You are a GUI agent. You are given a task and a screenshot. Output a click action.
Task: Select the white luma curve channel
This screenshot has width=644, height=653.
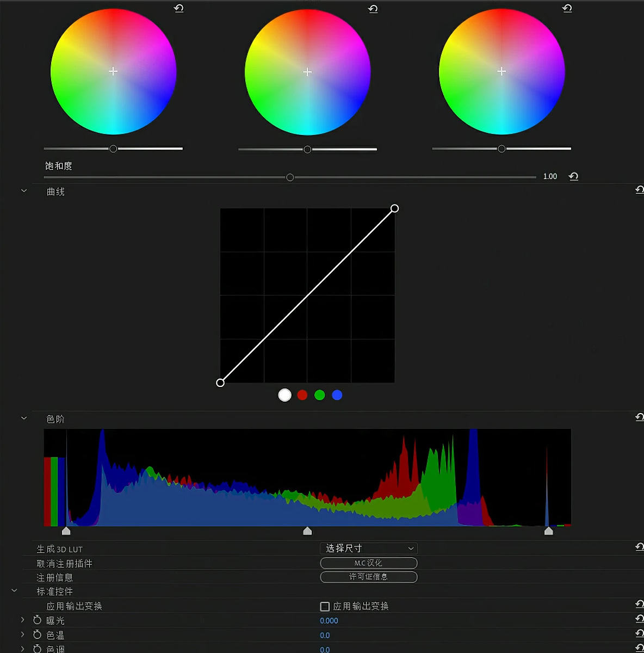coord(284,395)
